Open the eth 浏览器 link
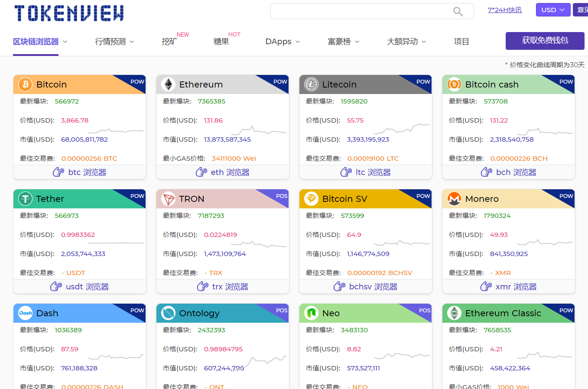 (x=230, y=172)
